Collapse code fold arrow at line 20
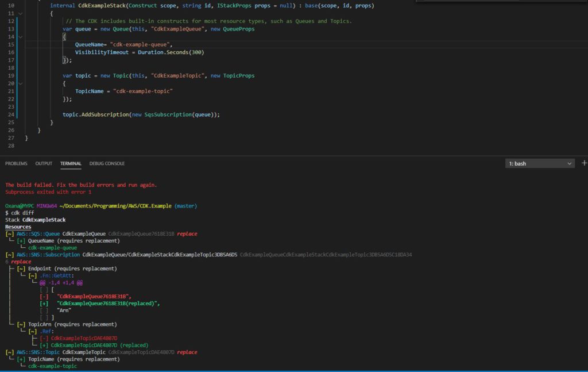588x372 pixels. [20, 83]
